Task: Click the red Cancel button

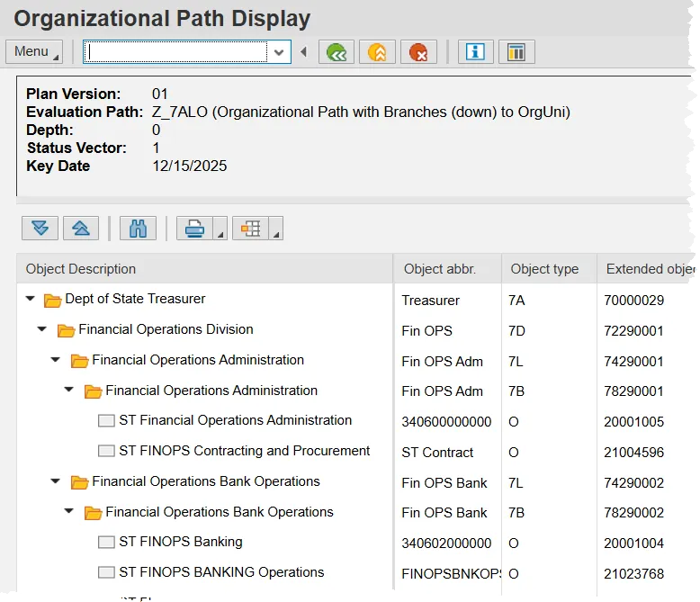Action: point(417,52)
